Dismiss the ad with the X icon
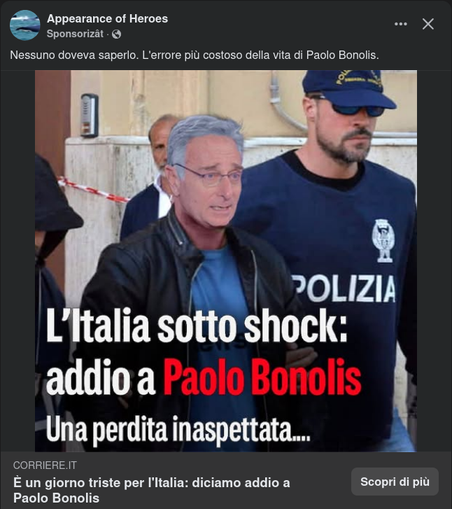The image size is (452, 509). [428, 24]
